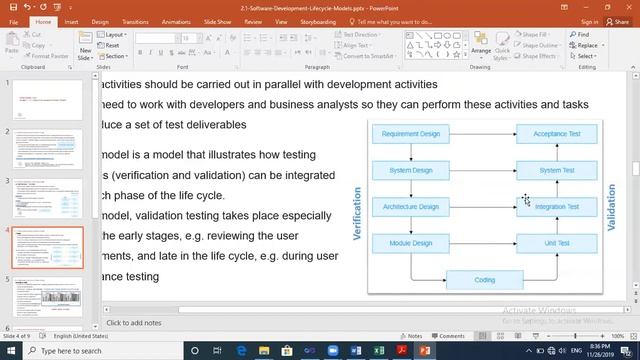
Task: Open Shape Effects dropdown
Action: coord(536,56)
